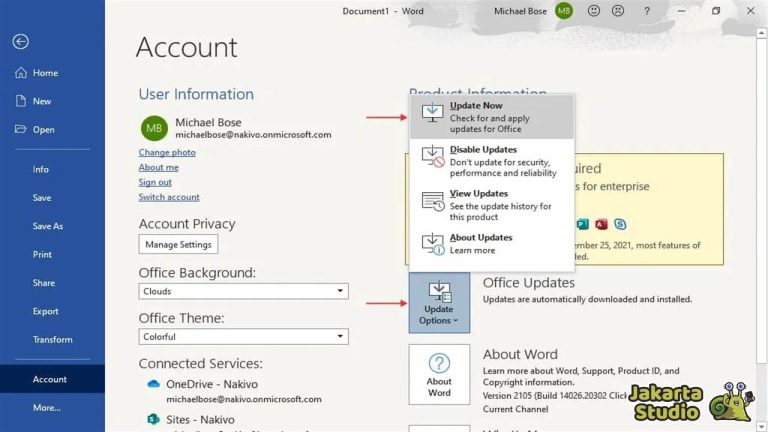
Task: Click the Version 2105 build text
Action: coord(554,396)
